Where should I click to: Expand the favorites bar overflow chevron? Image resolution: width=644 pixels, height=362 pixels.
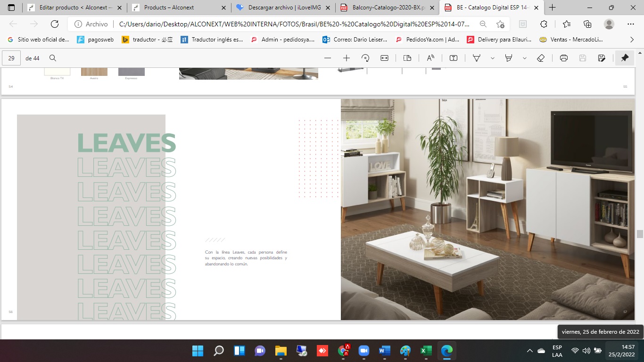click(x=632, y=40)
